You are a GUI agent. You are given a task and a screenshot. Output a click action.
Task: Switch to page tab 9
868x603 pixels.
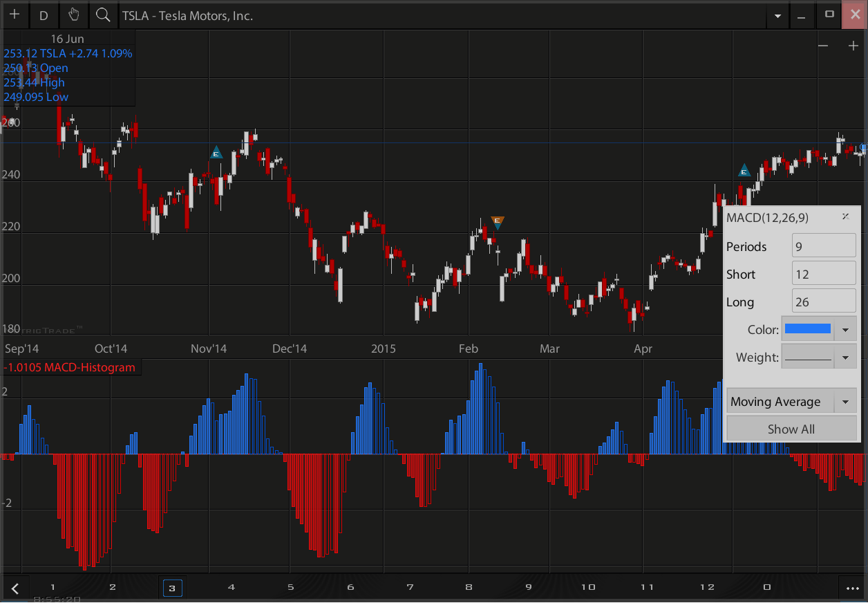coord(529,587)
